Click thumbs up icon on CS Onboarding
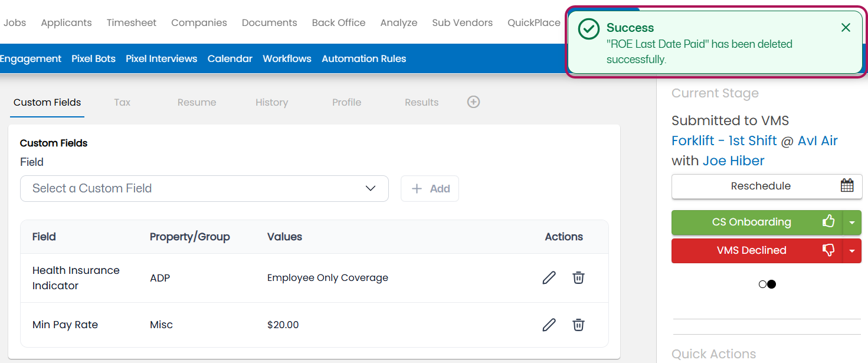Viewport: 868px width, 363px height. [x=828, y=222]
